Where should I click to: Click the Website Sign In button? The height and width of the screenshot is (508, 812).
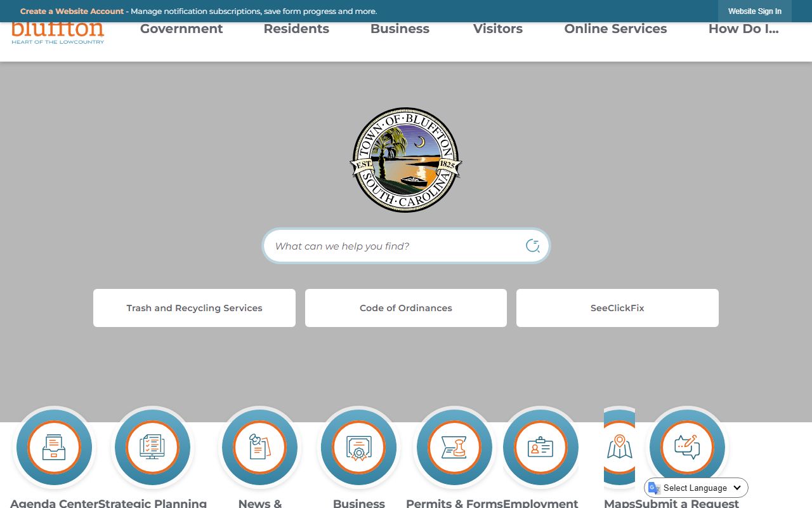pos(755,11)
